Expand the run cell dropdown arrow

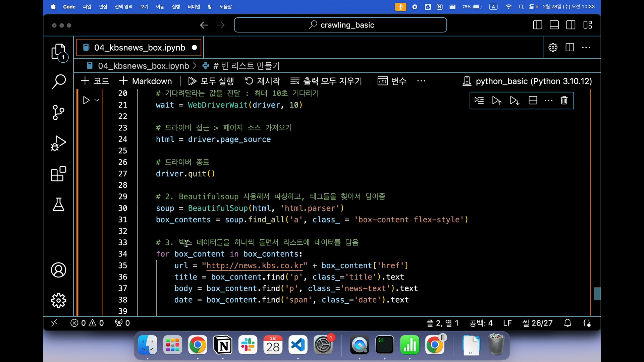point(97,100)
